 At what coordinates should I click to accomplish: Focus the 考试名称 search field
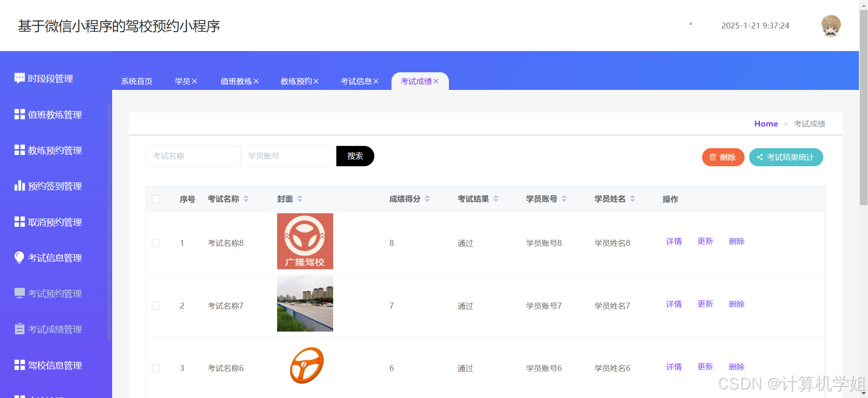click(x=193, y=156)
